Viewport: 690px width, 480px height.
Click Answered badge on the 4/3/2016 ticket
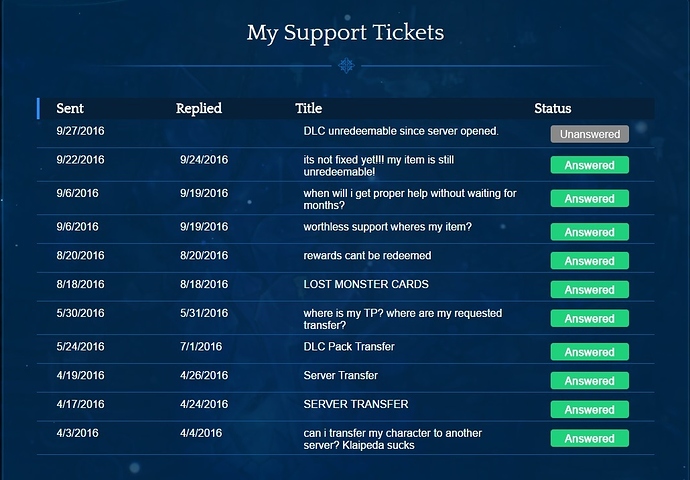(589, 438)
